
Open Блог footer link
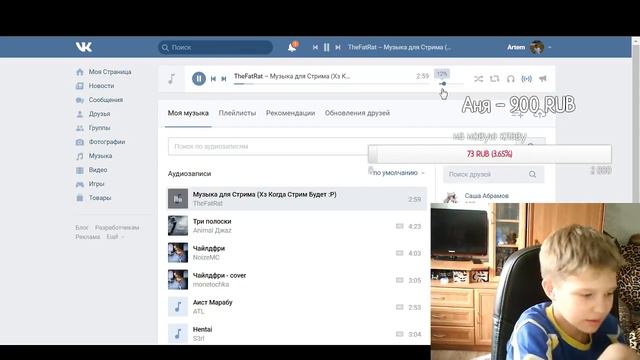82,228
